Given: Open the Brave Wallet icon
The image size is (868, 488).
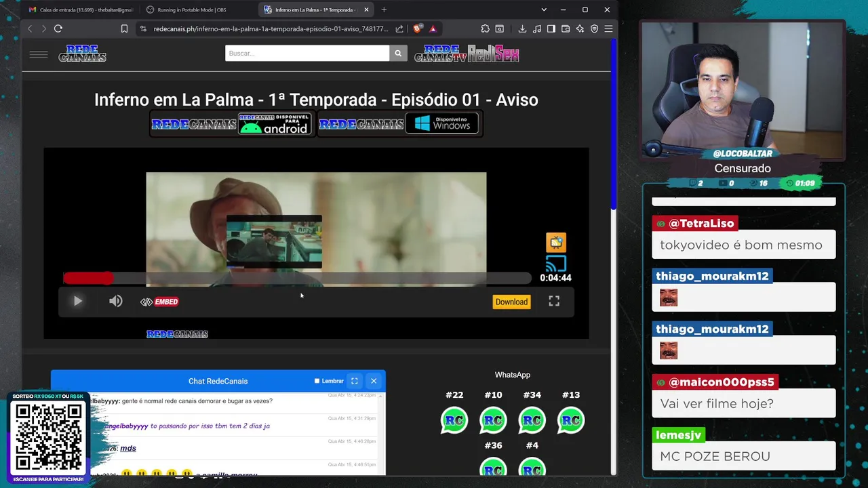Looking at the screenshot, I should [x=566, y=28].
